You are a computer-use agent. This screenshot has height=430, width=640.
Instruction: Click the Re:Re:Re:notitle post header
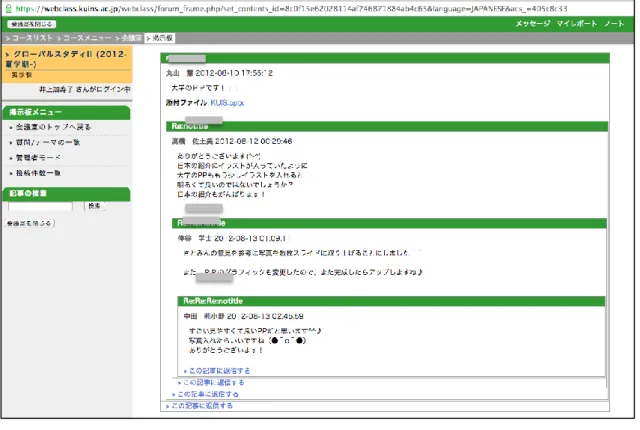coord(391,301)
